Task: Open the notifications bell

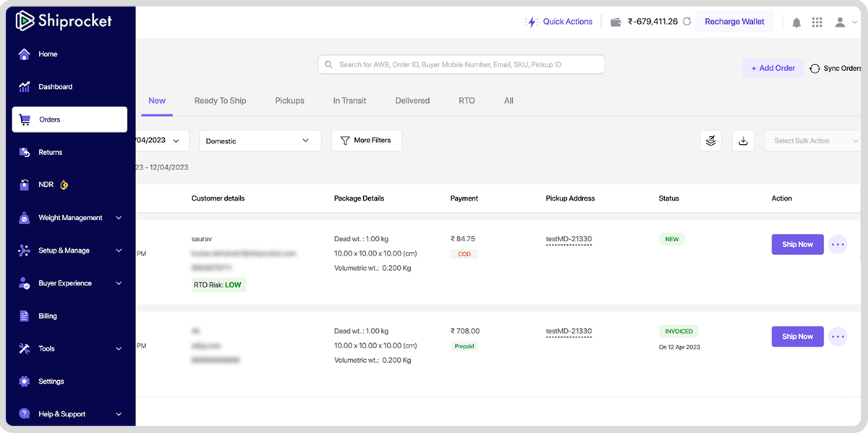Action: click(x=796, y=22)
